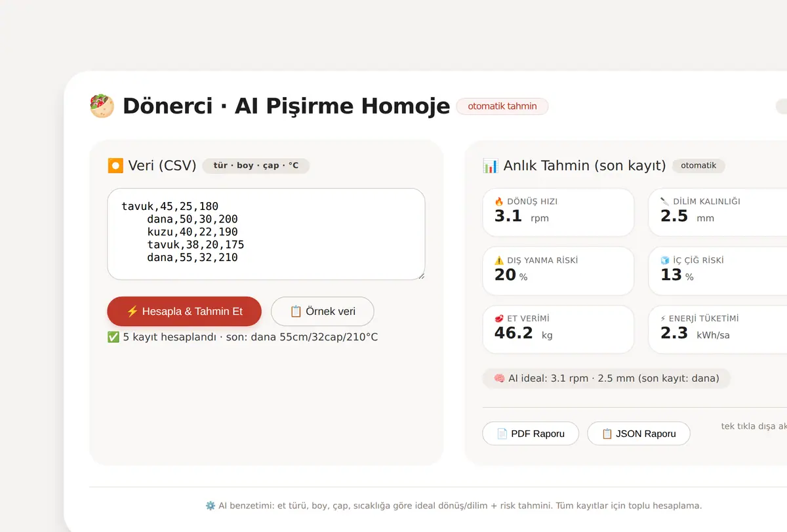Click the green check status icon
Image resolution: width=787 pixels, height=532 pixels.
pyautogui.click(x=113, y=337)
